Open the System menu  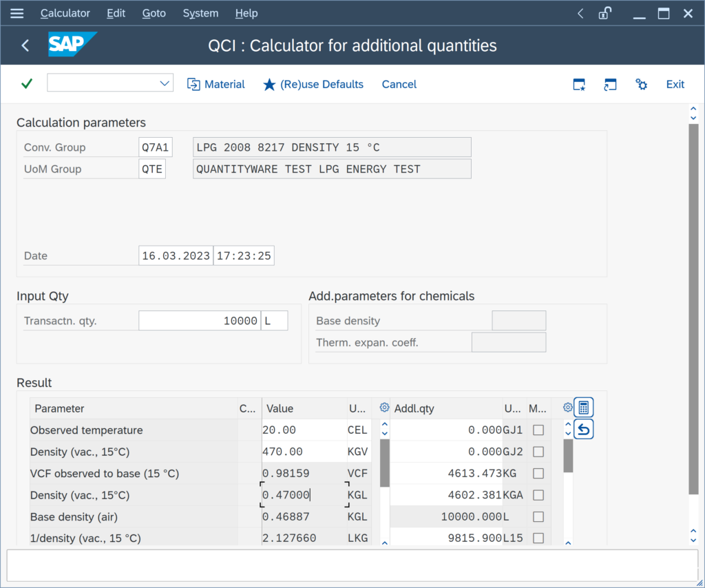coord(200,14)
